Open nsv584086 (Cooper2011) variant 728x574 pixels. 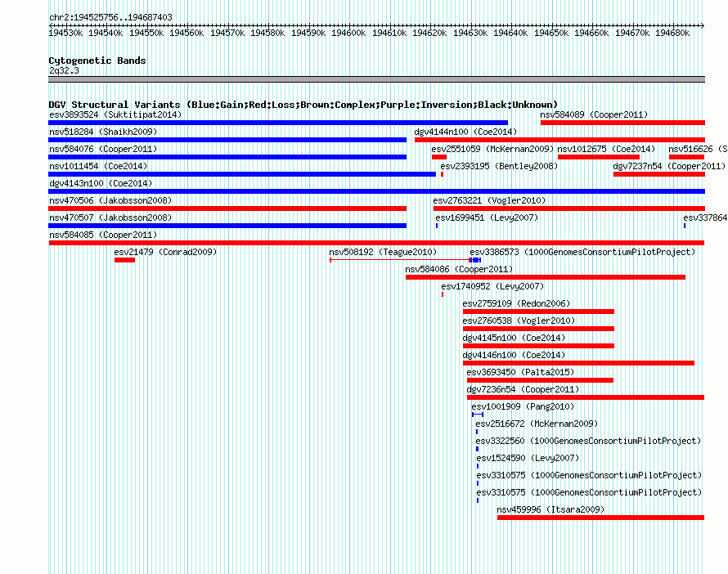click(459, 269)
